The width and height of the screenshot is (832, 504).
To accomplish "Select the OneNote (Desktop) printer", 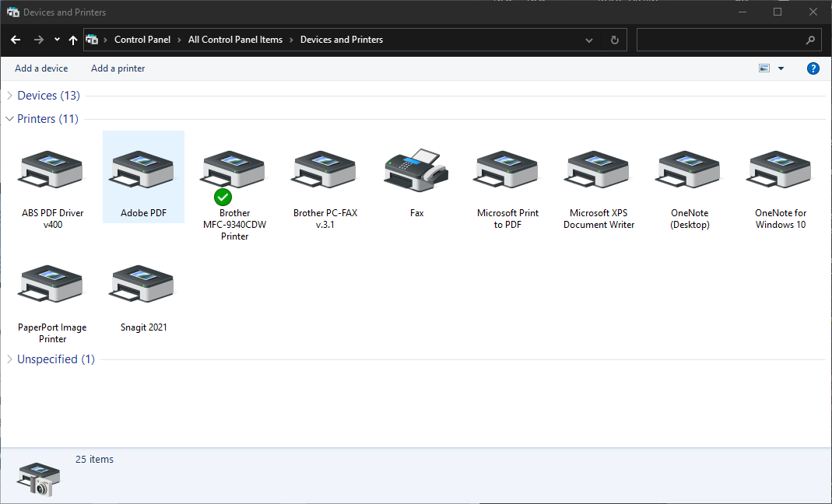I will click(688, 170).
